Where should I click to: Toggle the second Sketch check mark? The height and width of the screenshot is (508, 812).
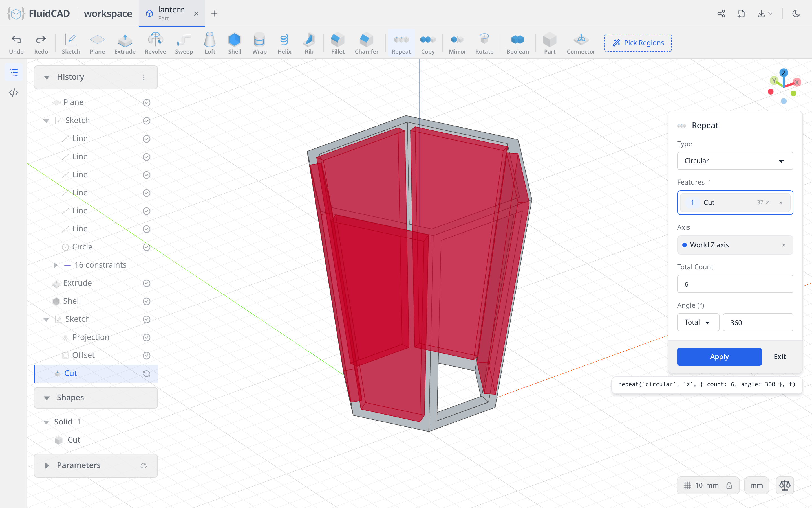[146, 319]
